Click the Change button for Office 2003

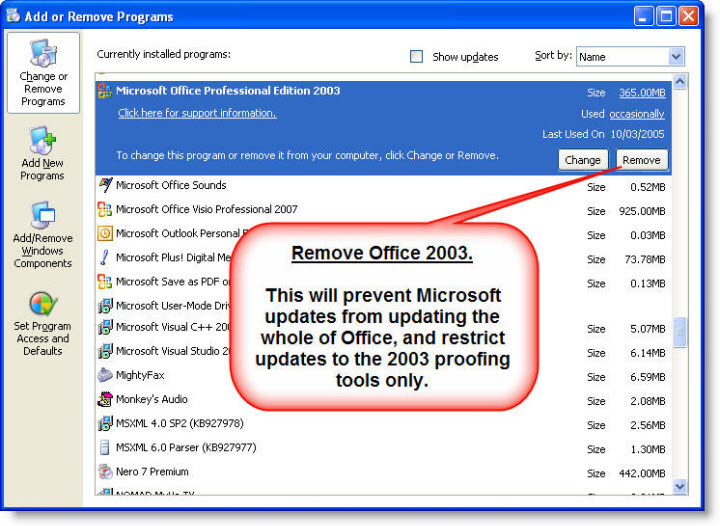tap(583, 160)
